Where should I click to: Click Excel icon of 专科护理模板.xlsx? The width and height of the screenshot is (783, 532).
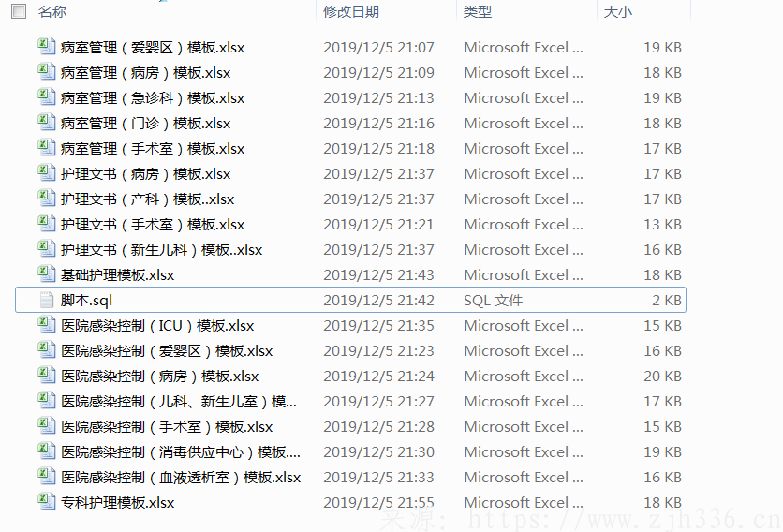[47, 502]
